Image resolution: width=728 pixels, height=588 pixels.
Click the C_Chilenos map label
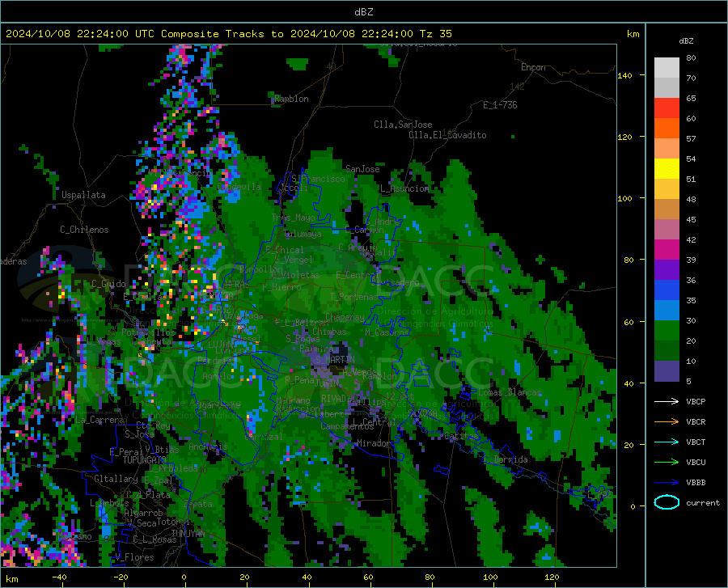(84, 230)
